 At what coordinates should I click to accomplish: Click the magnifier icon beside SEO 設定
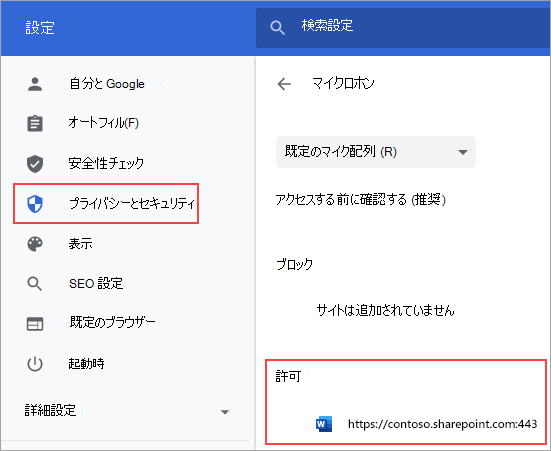[35, 284]
